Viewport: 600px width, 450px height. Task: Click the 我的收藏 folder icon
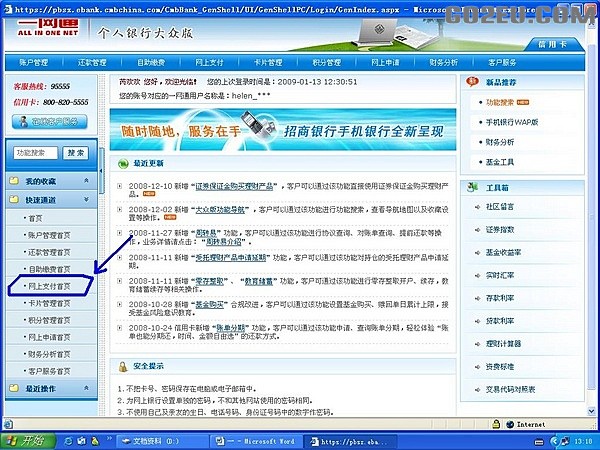[14, 181]
